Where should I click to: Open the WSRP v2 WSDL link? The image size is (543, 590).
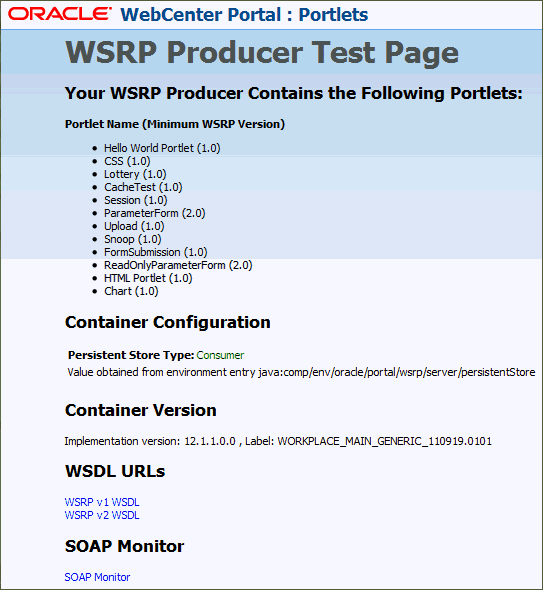click(102, 515)
